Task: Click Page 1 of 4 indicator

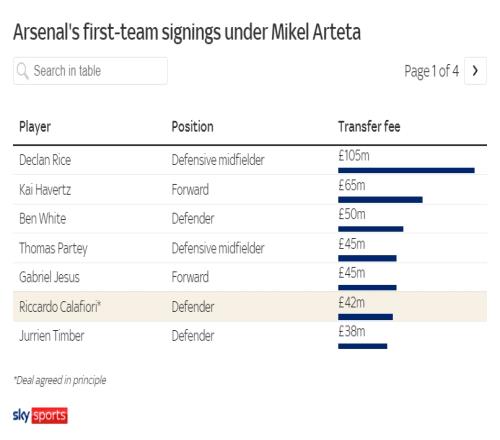Action: coord(432,71)
